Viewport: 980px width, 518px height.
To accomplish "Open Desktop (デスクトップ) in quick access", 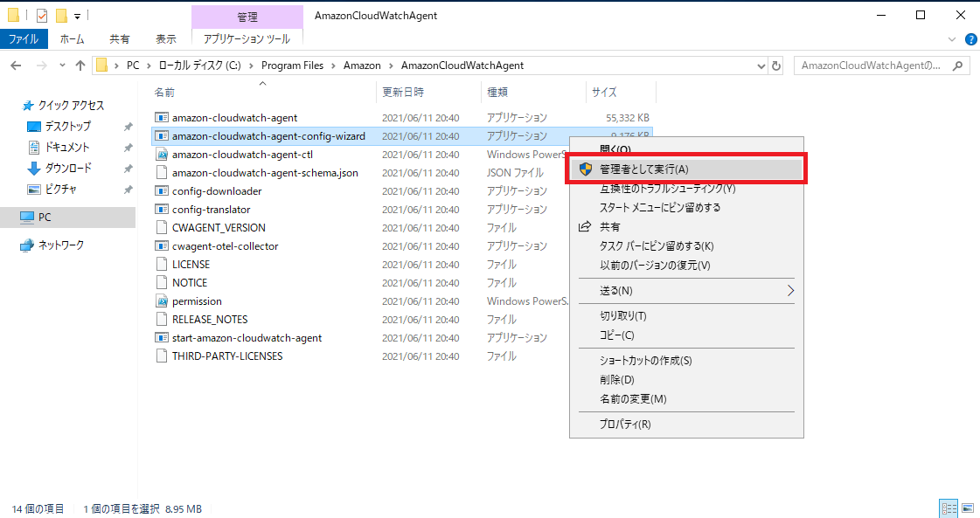I will click(x=66, y=126).
